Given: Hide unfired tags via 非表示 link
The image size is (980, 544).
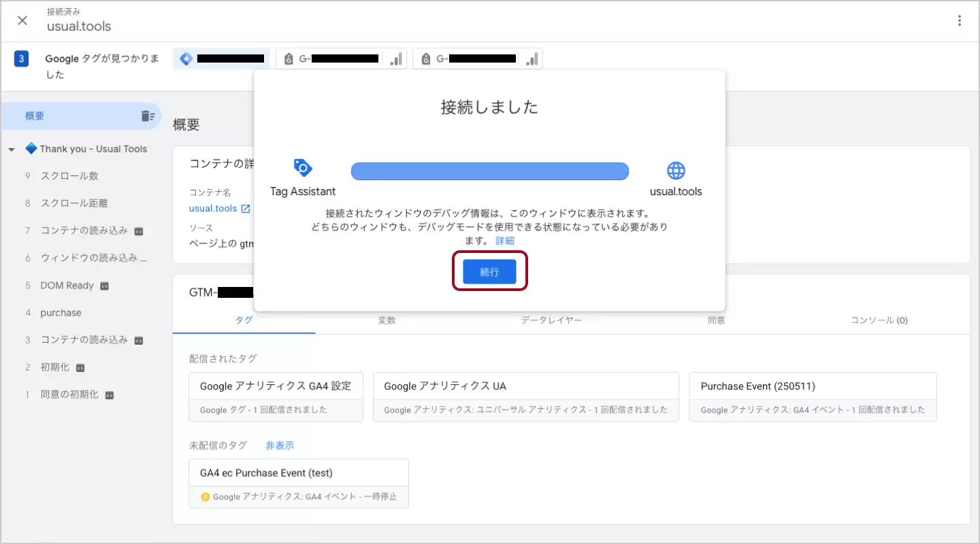Looking at the screenshot, I should (x=280, y=446).
